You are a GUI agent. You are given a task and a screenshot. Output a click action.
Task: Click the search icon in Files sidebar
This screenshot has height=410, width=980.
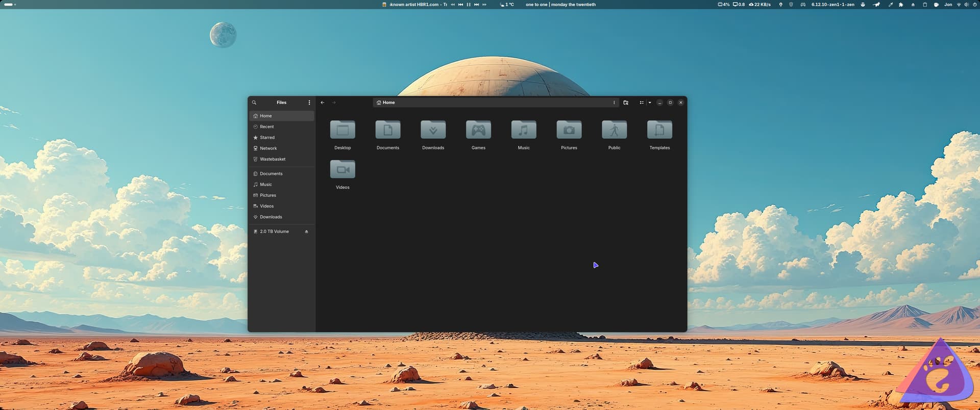pos(254,102)
